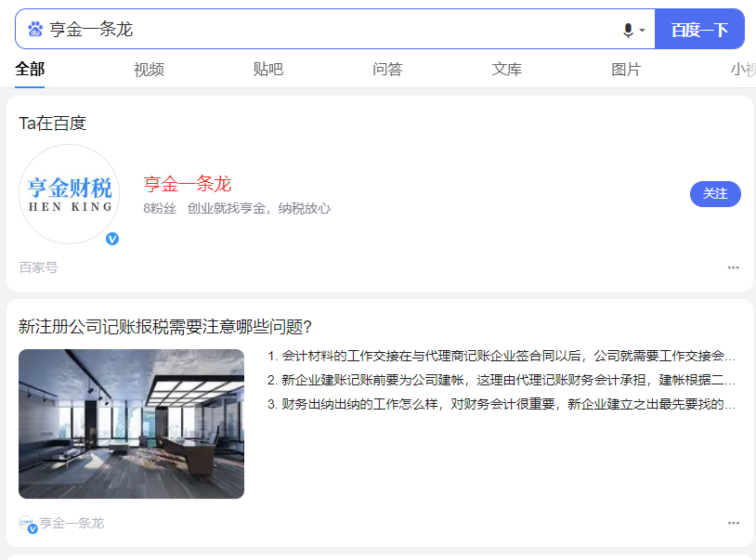
Task: Open more options on the article result card
Action: pyautogui.click(x=733, y=523)
